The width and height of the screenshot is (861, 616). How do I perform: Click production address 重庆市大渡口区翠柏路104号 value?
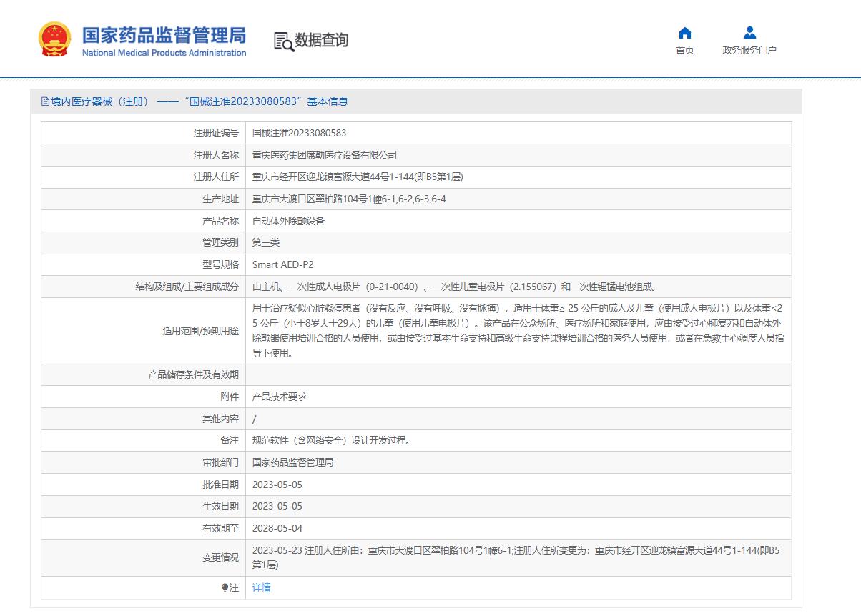tap(349, 199)
